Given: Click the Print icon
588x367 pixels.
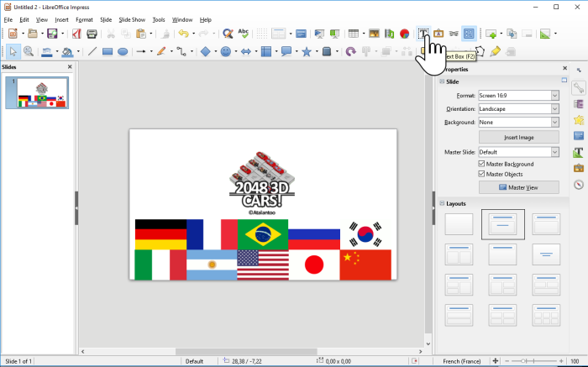Looking at the screenshot, I should pyautogui.click(x=92, y=34).
